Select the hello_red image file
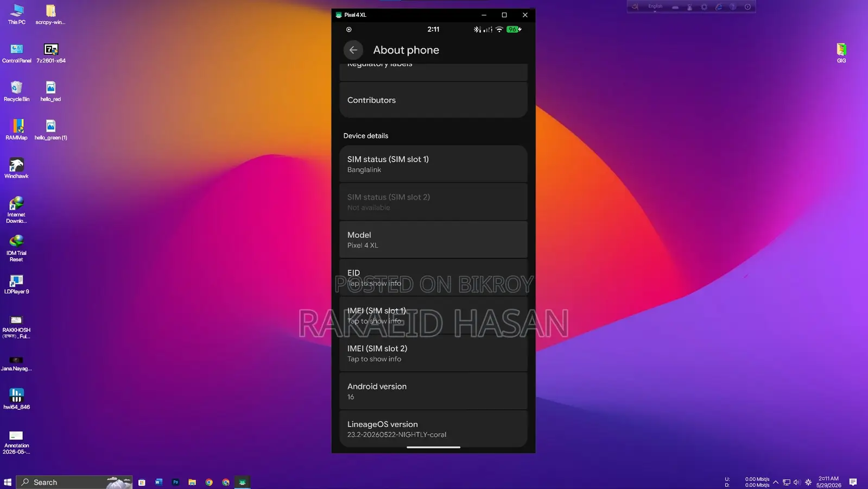The width and height of the screenshot is (868, 489). point(50,91)
